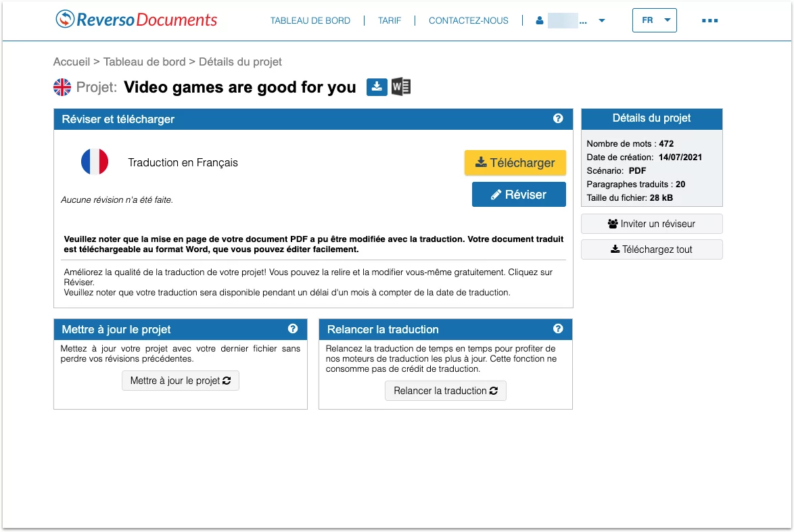The width and height of the screenshot is (794, 532).
Task: Follow the Tableau de bord breadcrumb link
Action: 144,62
